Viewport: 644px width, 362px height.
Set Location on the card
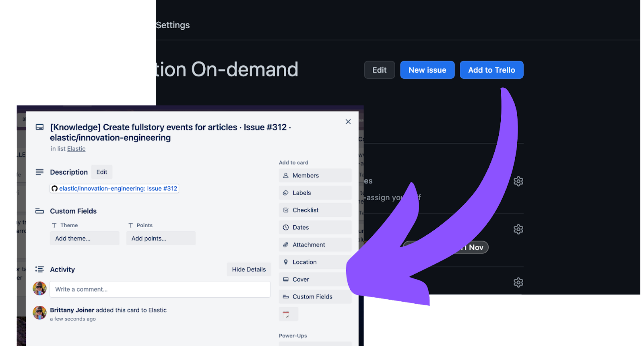point(313,262)
